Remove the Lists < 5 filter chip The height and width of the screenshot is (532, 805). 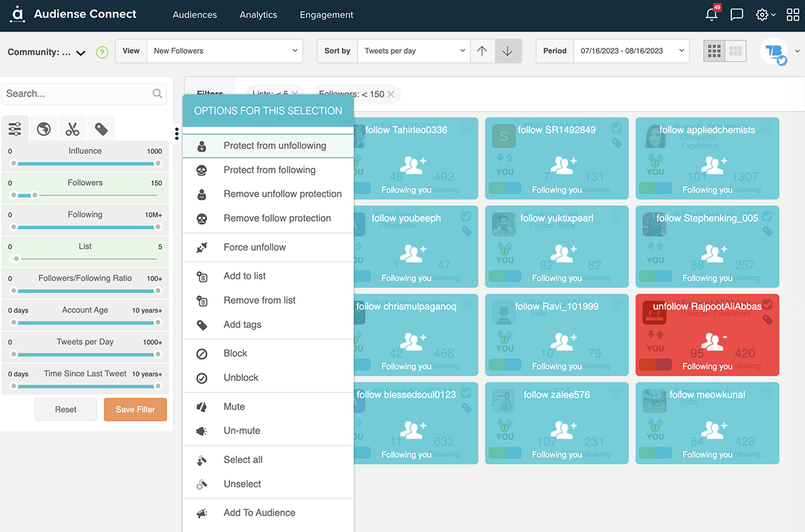pyautogui.click(x=294, y=94)
